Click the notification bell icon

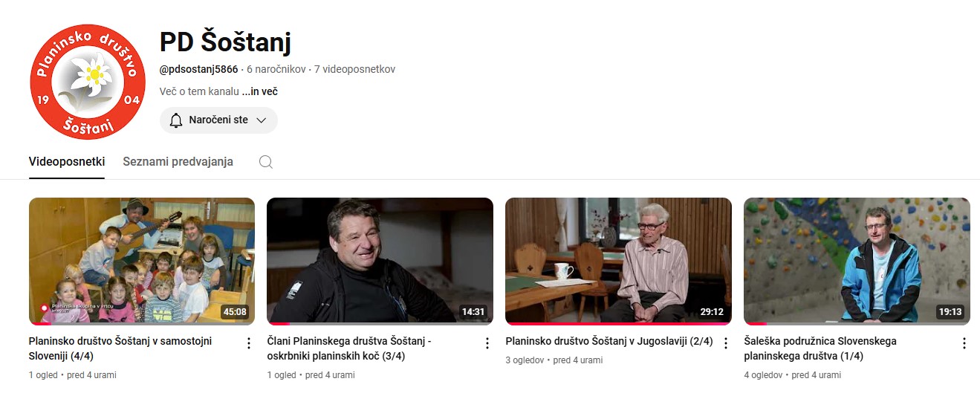pos(176,120)
